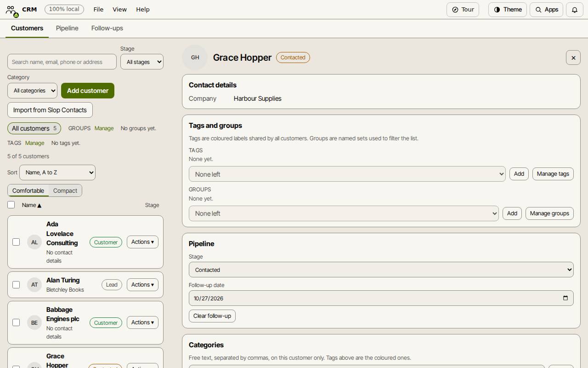Open Actions menu for Babbage Engines plc

(x=142, y=322)
